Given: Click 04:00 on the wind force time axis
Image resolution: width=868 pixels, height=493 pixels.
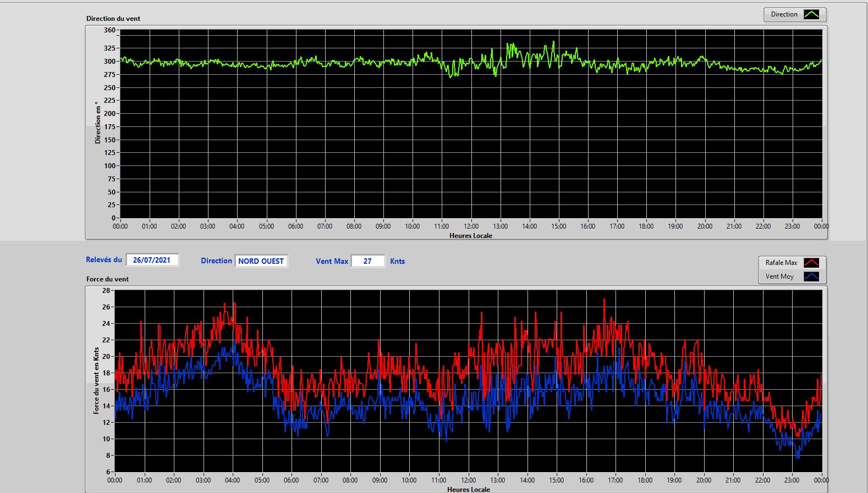Looking at the screenshot, I should click(x=232, y=480).
